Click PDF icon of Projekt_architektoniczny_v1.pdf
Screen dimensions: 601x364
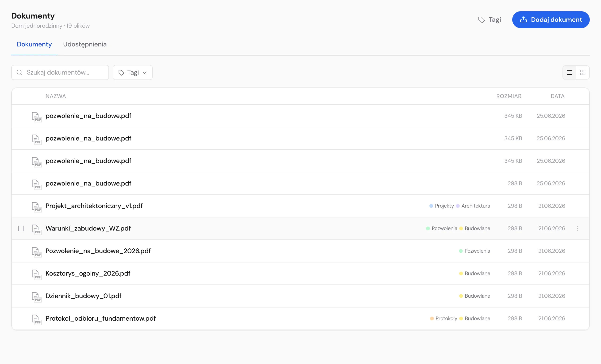[x=37, y=206]
